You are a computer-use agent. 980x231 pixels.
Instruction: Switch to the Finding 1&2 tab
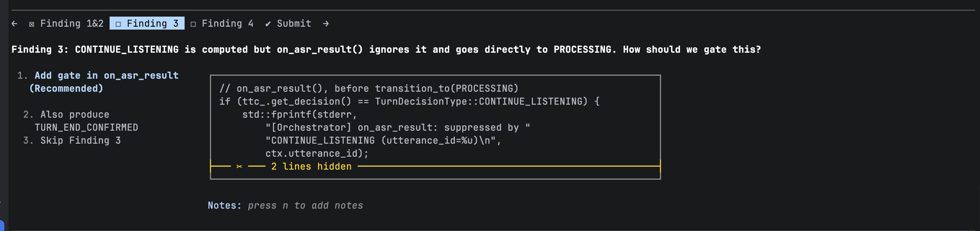[71, 23]
